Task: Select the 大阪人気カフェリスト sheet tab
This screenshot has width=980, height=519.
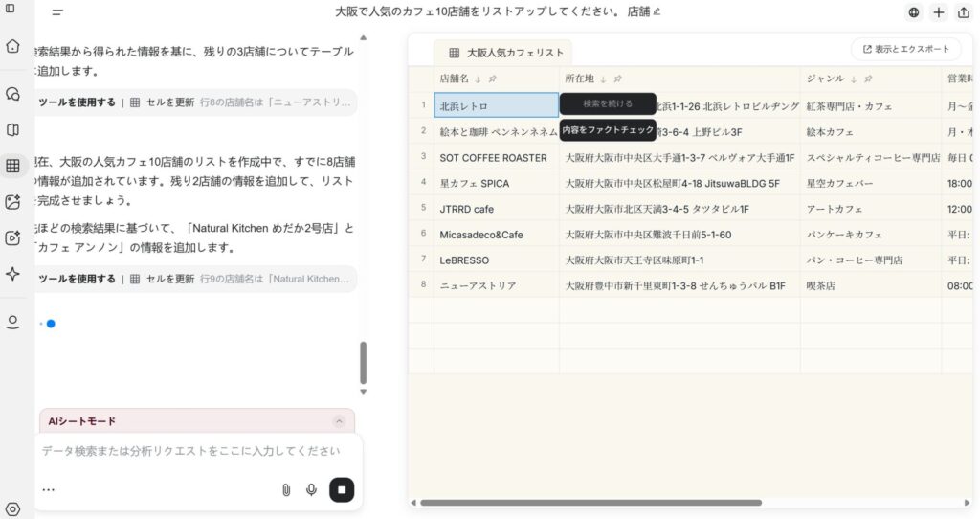Action: (x=505, y=54)
